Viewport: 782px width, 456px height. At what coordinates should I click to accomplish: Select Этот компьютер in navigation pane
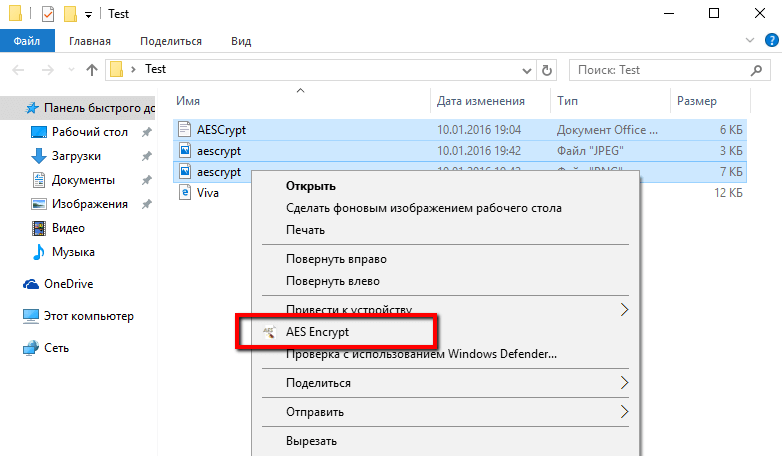point(88,316)
